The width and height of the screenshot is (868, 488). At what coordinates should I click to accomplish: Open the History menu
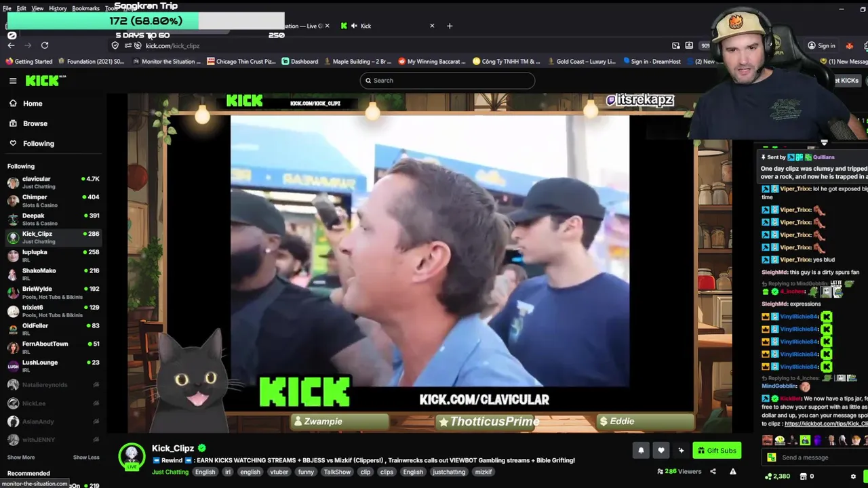coord(58,8)
